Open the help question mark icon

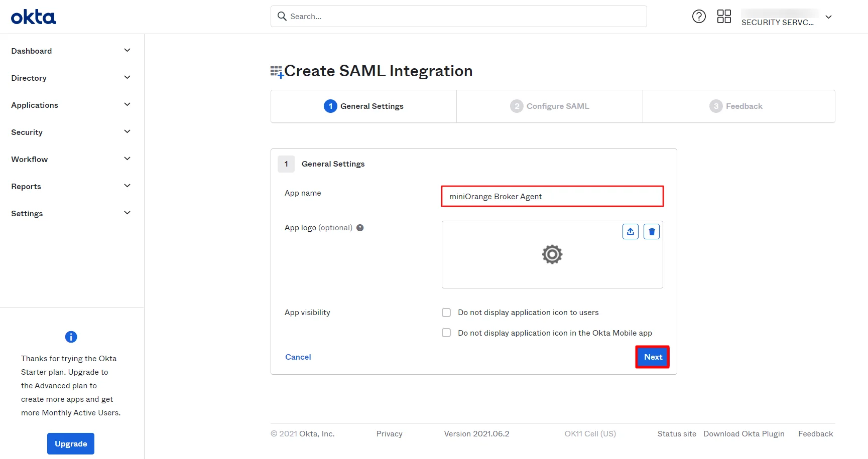coord(699,16)
